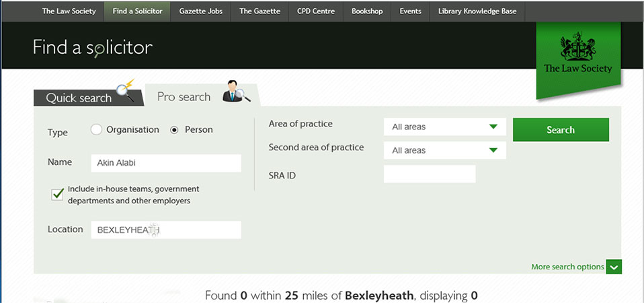The image size is (644, 303).
Task: Open the Second area of practice dropdown
Action: tap(444, 150)
